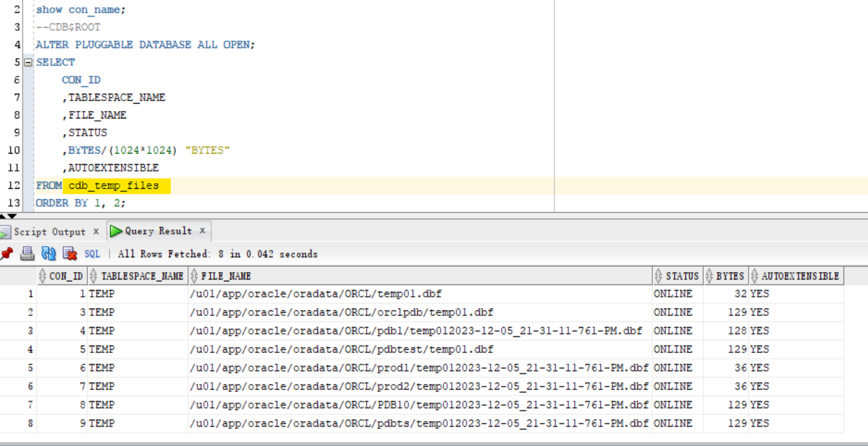Click the orclpdb/temp01.dbf file name cell

pos(420,312)
